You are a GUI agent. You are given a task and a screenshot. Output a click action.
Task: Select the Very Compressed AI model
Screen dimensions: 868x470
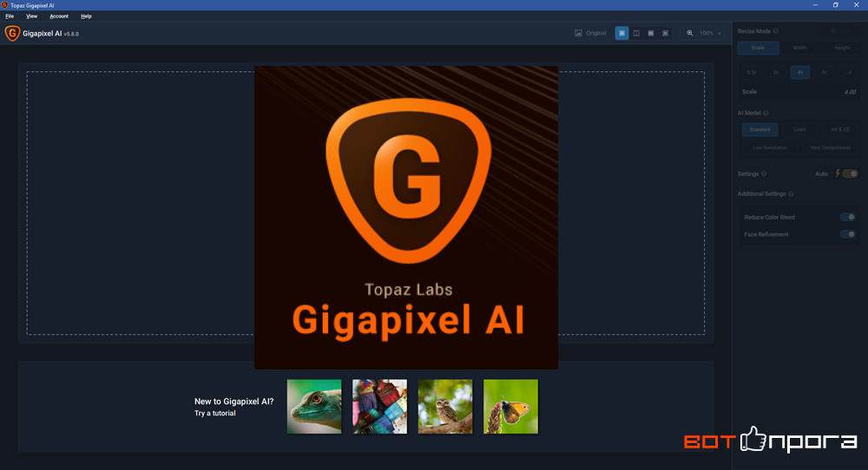coord(830,147)
